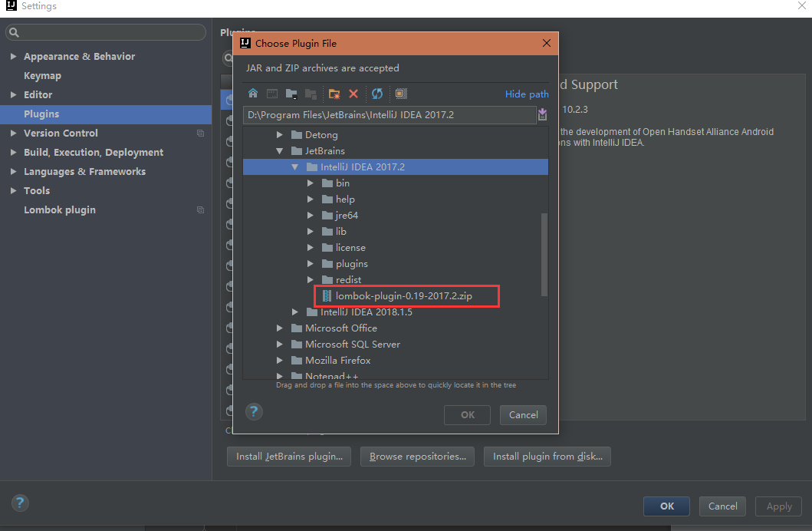Image resolution: width=812 pixels, height=531 pixels.
Task: Click the lombok zip file icon
Action: [327, 295]
